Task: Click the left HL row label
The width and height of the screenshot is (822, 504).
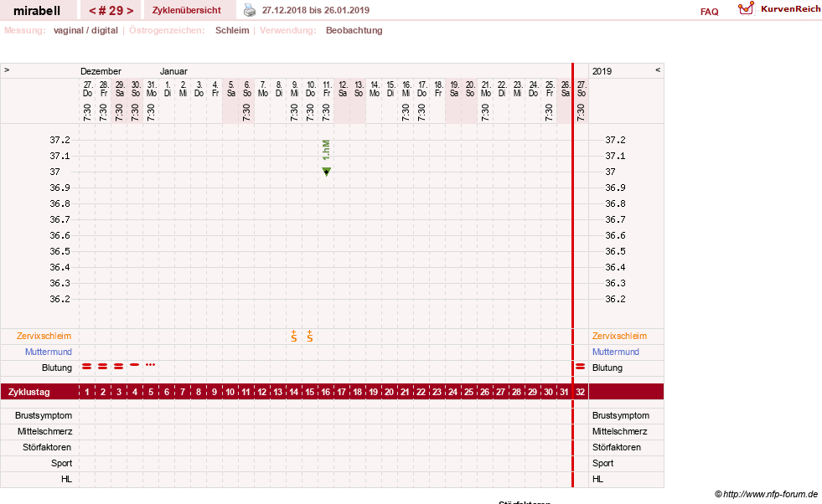Action: coord(66,479)
